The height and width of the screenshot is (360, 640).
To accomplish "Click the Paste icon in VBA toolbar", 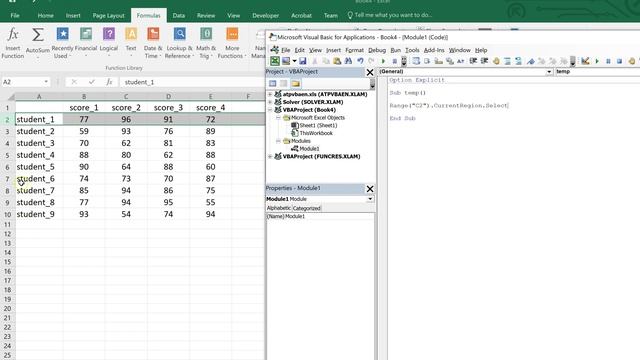I will 337,61.
